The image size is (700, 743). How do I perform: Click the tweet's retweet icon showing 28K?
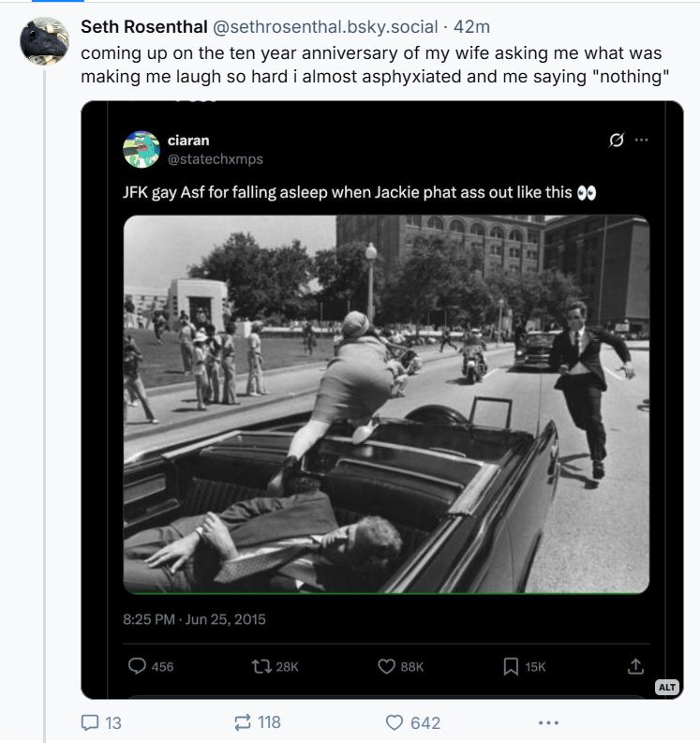coord(261,666)
